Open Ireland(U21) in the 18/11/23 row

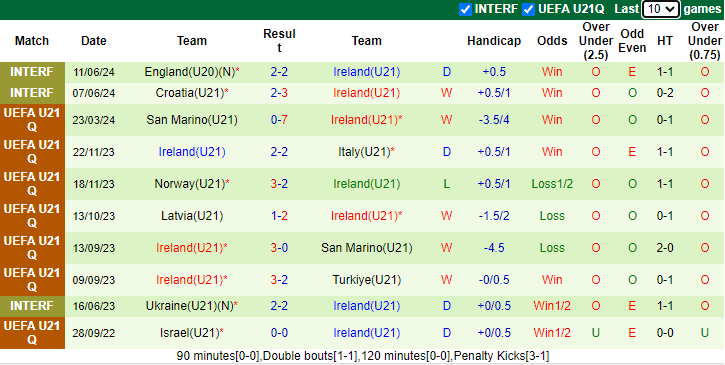367,184
